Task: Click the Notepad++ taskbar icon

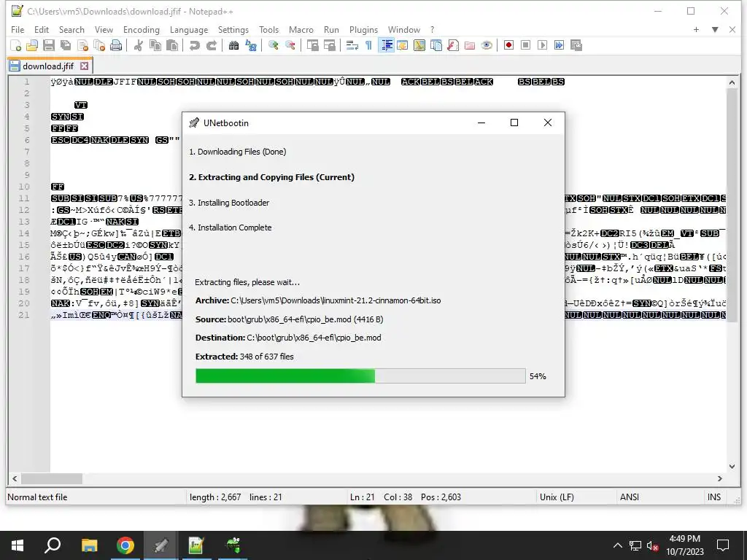Action: pos(196,545)
